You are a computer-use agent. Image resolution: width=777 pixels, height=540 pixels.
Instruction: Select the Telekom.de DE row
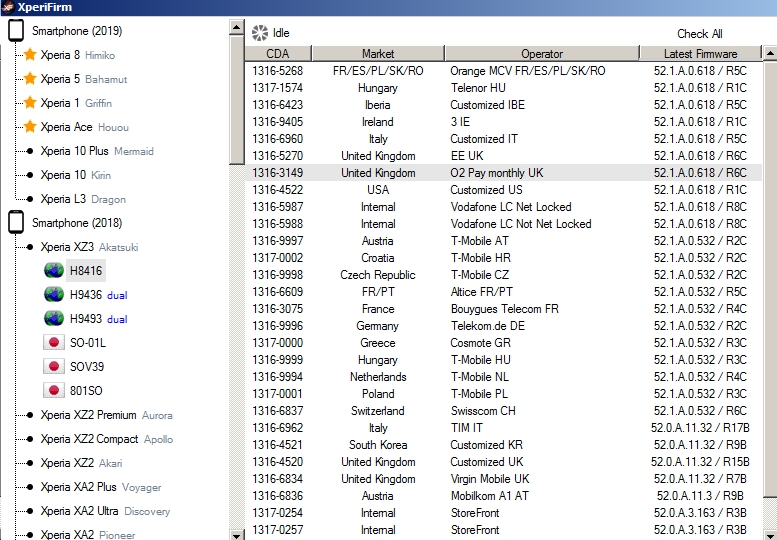tap(503, 325)
